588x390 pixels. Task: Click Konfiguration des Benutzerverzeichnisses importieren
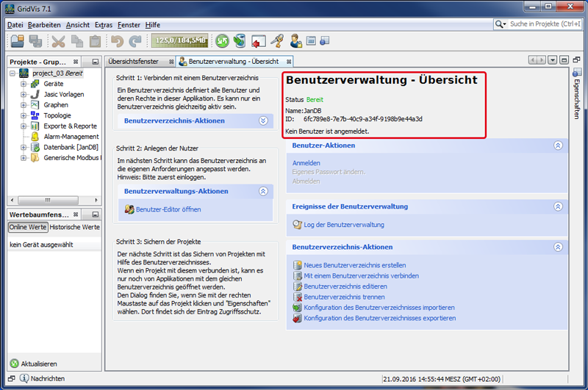[379, 308]
